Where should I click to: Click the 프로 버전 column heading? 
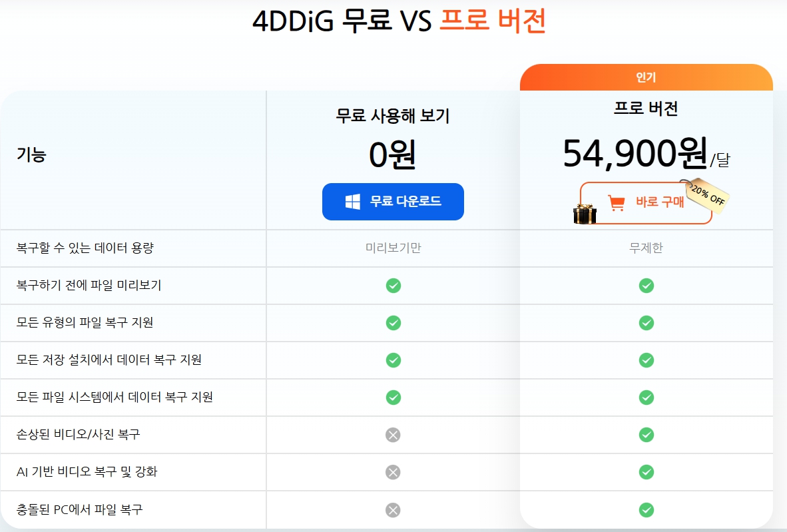pos(646,109)
